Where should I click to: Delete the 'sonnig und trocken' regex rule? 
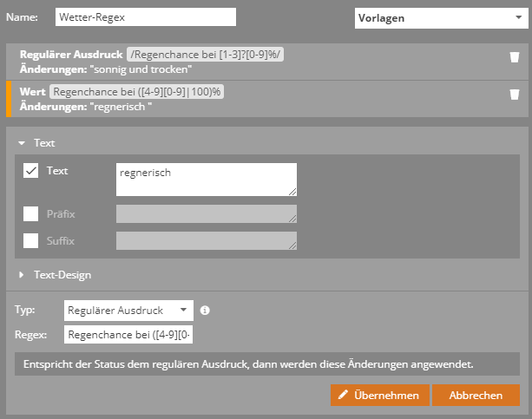click(x=514, y=58)
